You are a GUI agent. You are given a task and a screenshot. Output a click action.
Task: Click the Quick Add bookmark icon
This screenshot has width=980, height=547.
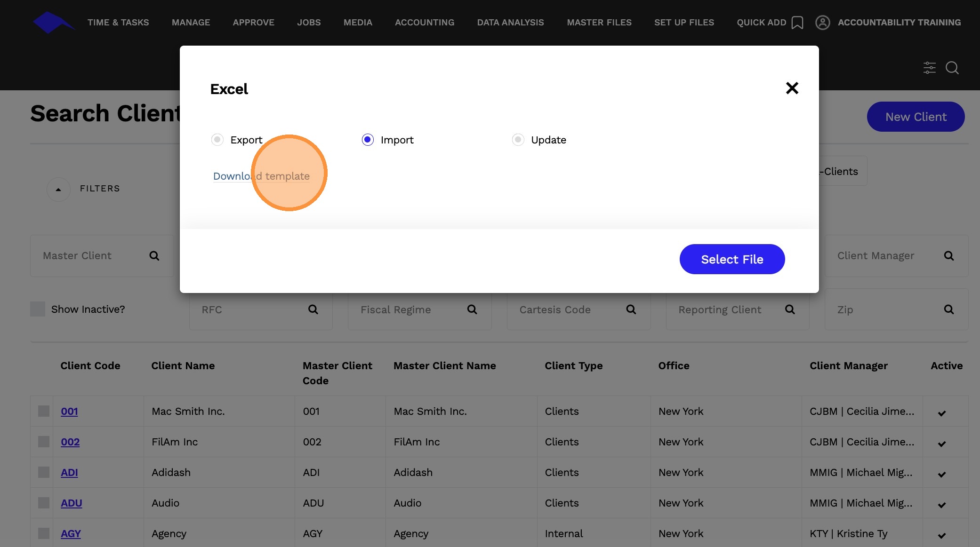(797, 23)
